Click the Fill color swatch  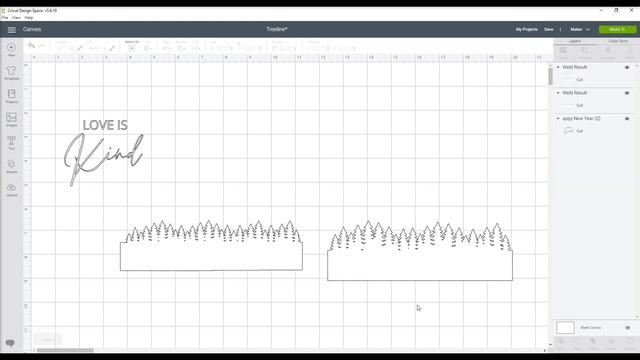[x=112, y=48]
